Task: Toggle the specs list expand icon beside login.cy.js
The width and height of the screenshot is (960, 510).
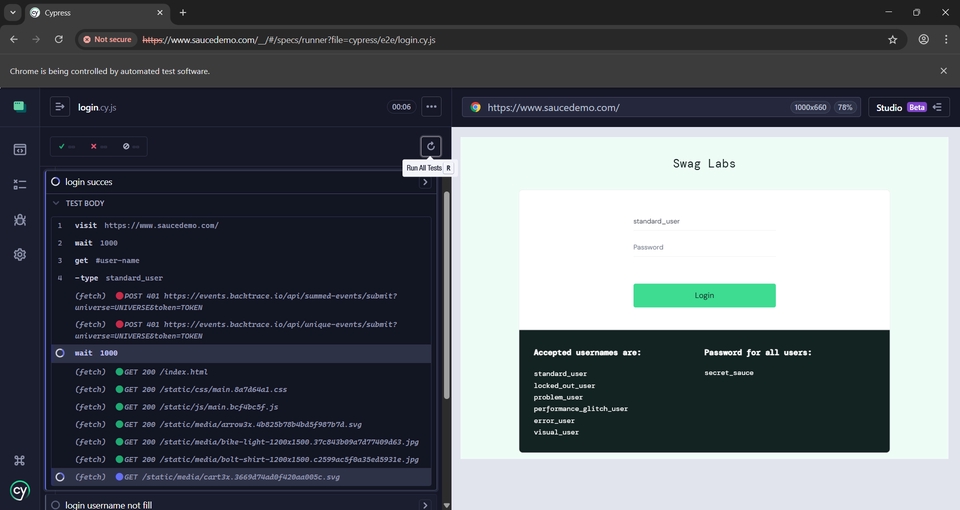Action: tap(60, 107)
